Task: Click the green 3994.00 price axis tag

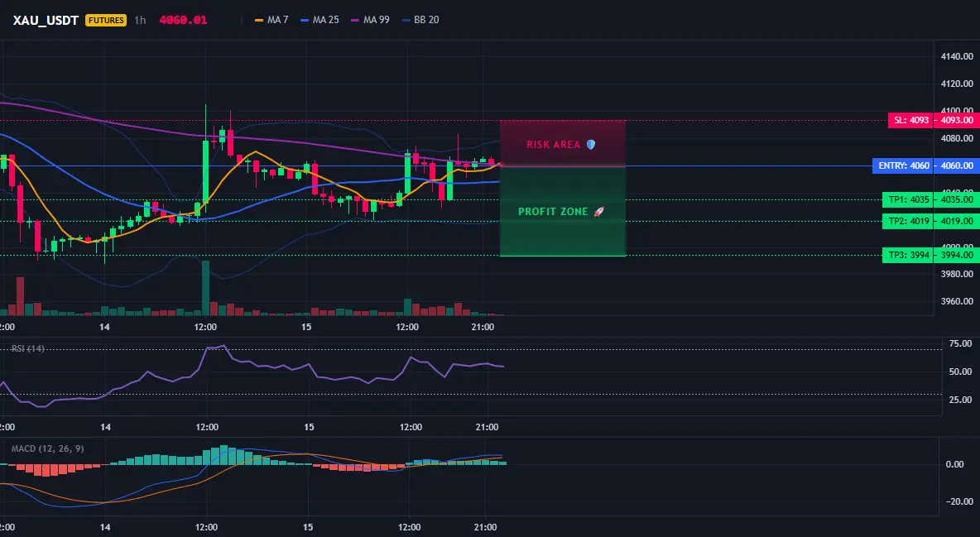Action: click(x=957, y=255)
